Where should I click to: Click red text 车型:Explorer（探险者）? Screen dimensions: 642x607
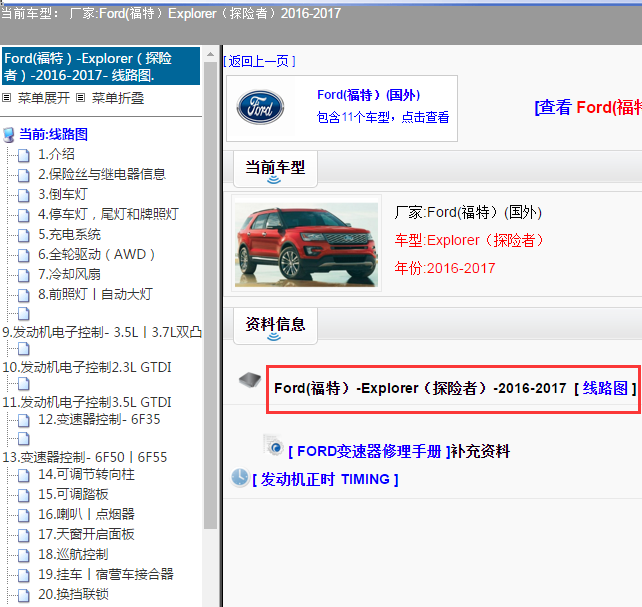469,240
